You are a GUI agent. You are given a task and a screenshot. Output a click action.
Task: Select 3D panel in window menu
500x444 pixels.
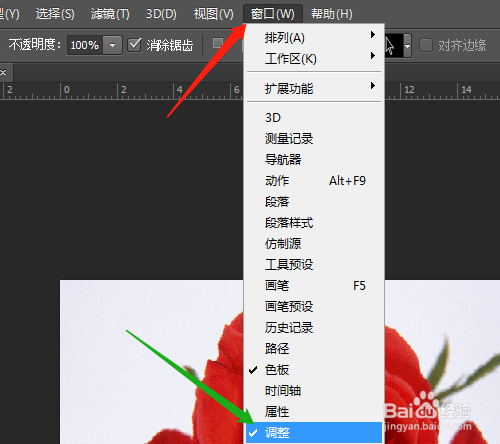click(x=314, y=118)
